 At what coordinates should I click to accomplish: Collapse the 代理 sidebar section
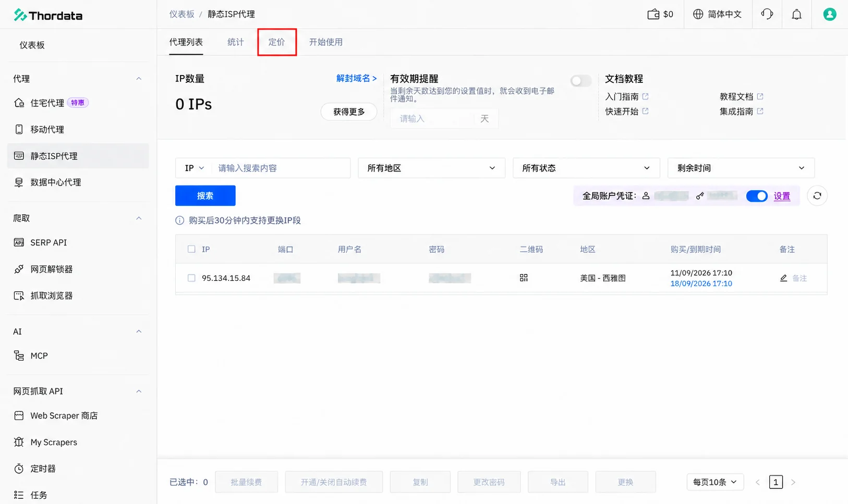click(139, 79)
